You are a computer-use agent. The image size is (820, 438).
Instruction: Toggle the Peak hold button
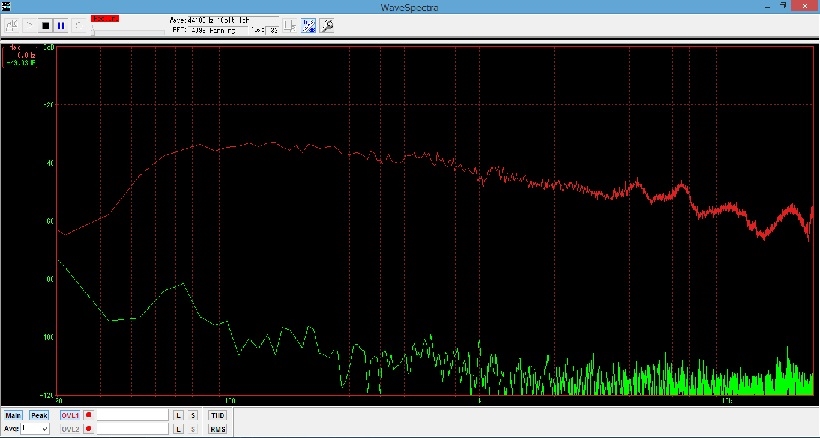pos(39,415)
